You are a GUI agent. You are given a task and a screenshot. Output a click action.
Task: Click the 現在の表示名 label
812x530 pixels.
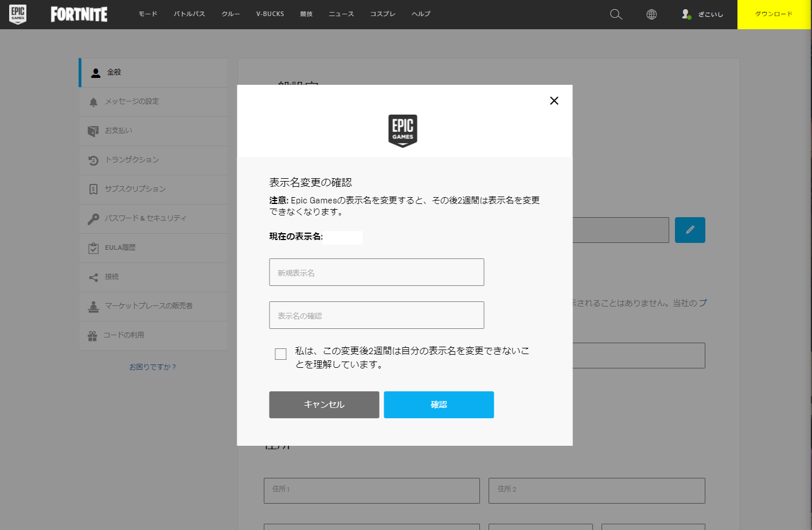[x=296, y=237]
